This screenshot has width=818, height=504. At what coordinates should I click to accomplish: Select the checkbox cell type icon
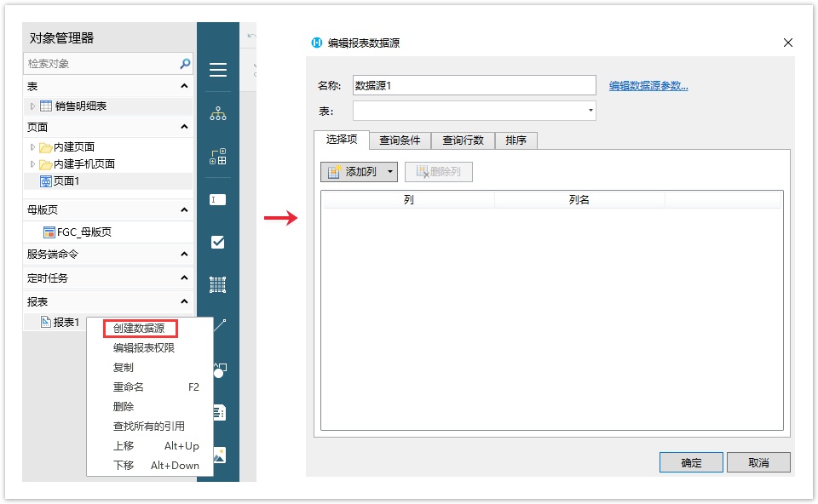[x=218, y=243]
